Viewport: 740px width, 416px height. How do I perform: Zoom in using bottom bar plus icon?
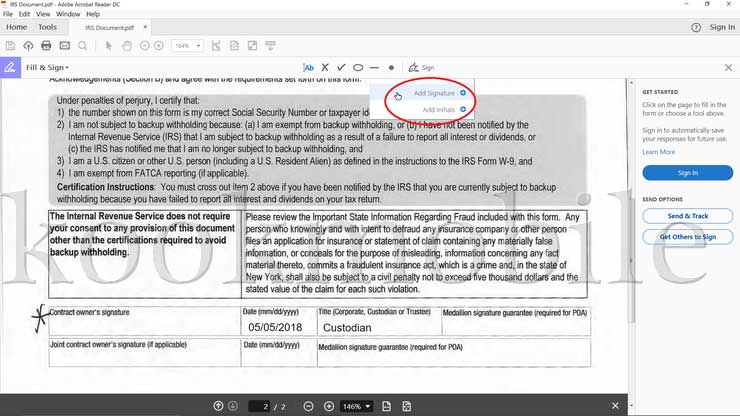tap(329, 406)
